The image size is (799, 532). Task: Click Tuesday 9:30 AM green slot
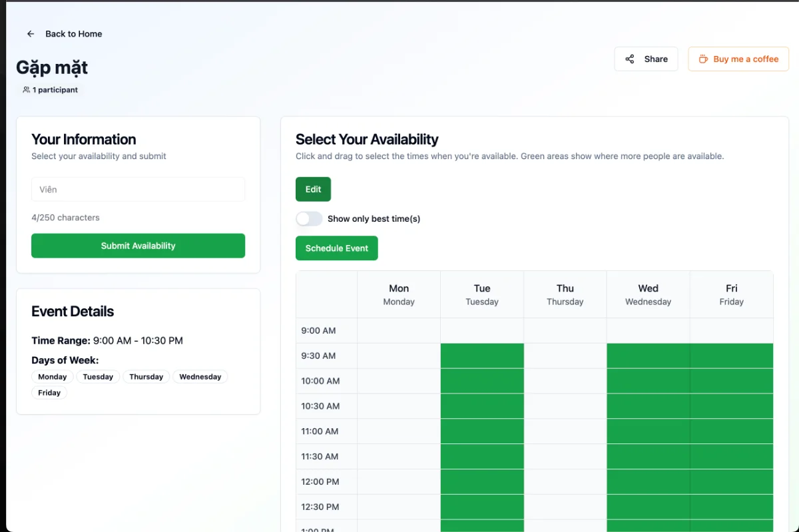coord(482,356)
